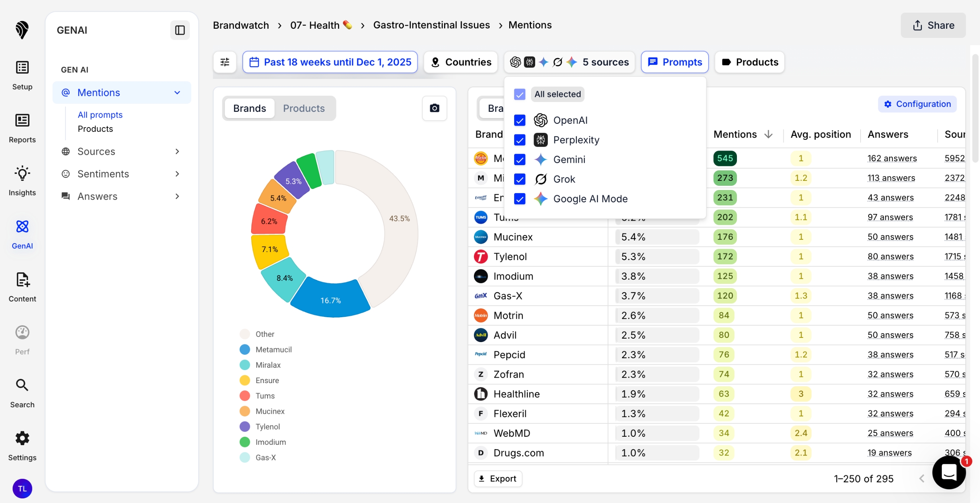Click the Tylenol brand logo

pyautogui.click(x=481, y=256)
